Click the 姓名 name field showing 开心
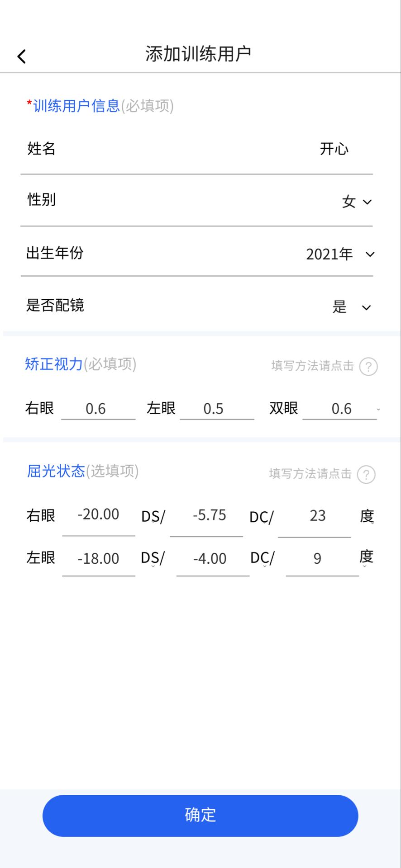 click(334, 149)
